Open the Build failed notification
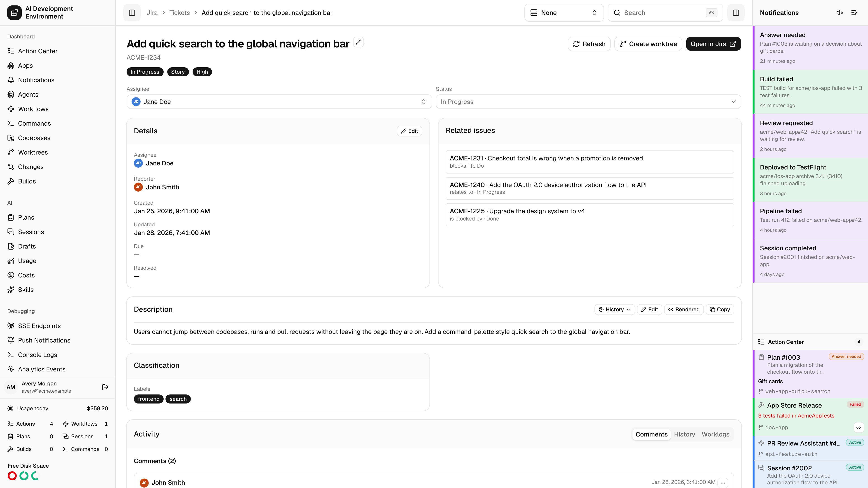This screenshot has height=488, width=868. (810, 92)
